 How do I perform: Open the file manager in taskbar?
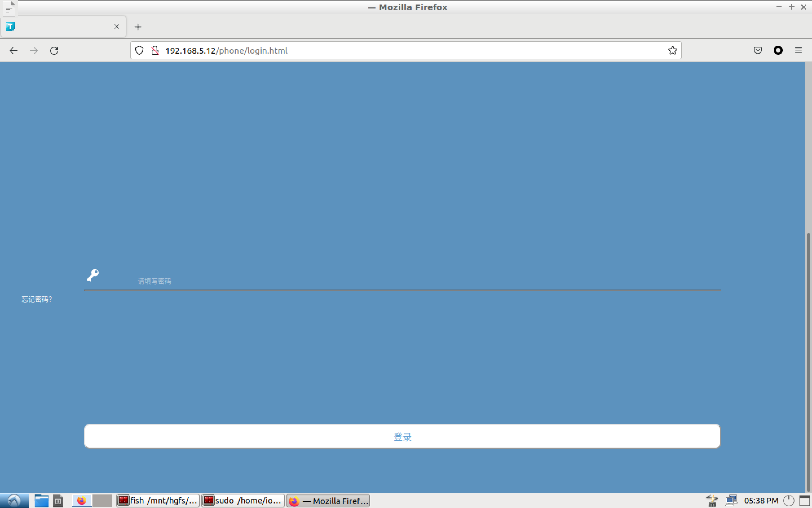coord(42,501)
